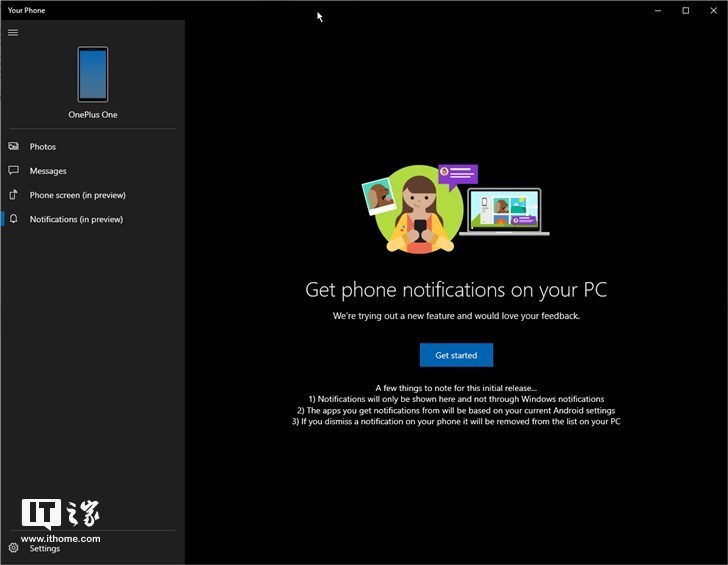Open Settings from the sidebar label
728x565 pixels.
tap(45, 548)
